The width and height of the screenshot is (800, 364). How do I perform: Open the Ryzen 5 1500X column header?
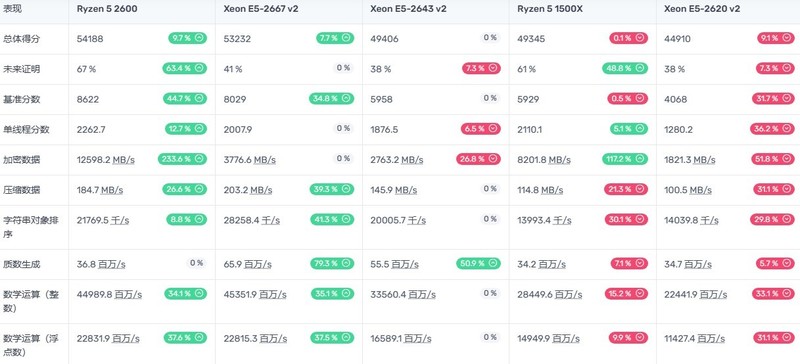tap(546, 9)
